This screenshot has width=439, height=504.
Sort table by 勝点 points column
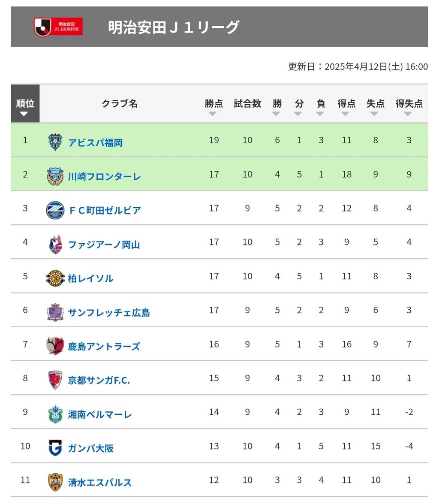(x=214, y=107)
